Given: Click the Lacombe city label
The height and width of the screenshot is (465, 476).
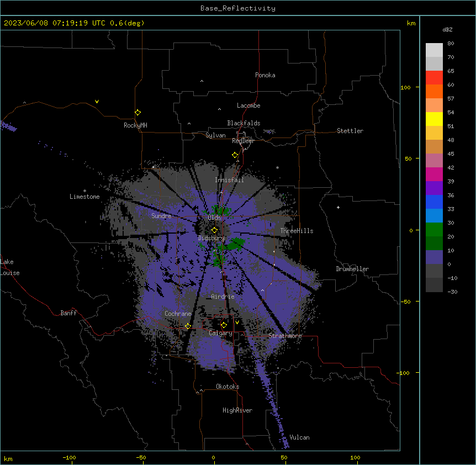Looking at the screenshot, I should [248, 105].
